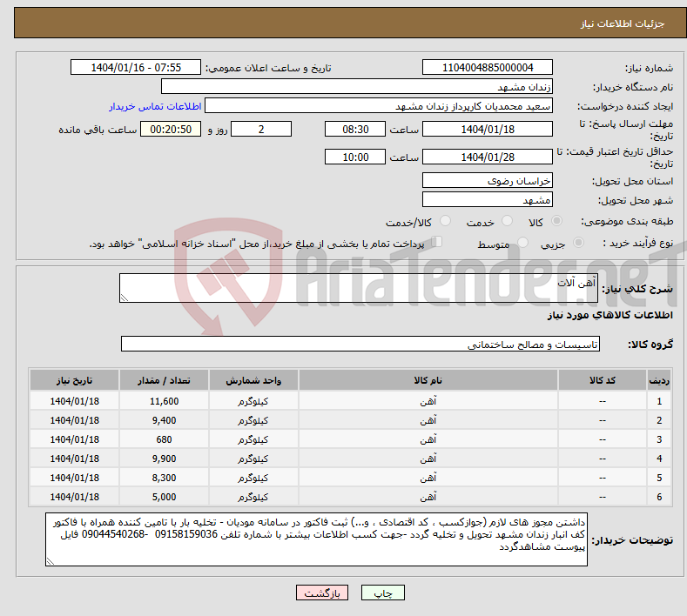The height and width of the screenshot is (616, 687).
Task: Click کیلوگرم unit cell in row 4
Action: click(x=253, y=459)
